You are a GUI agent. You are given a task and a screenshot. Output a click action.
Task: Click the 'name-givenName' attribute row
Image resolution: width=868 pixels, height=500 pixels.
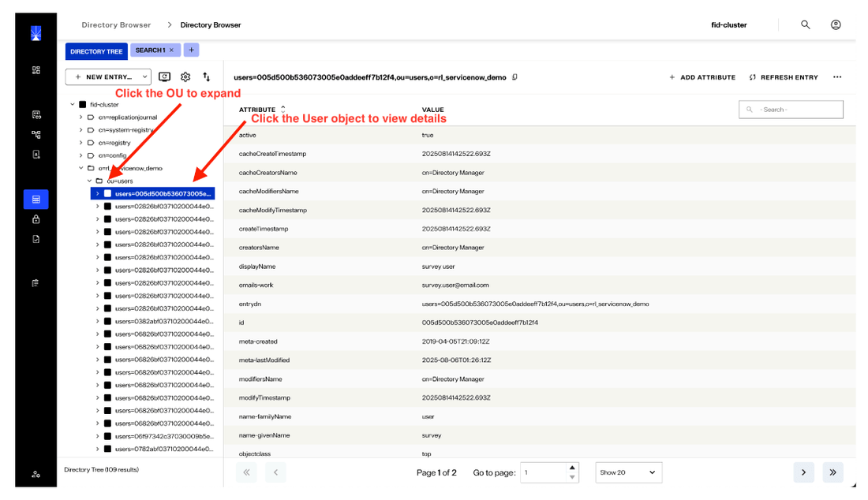click(x=540, y=435)
